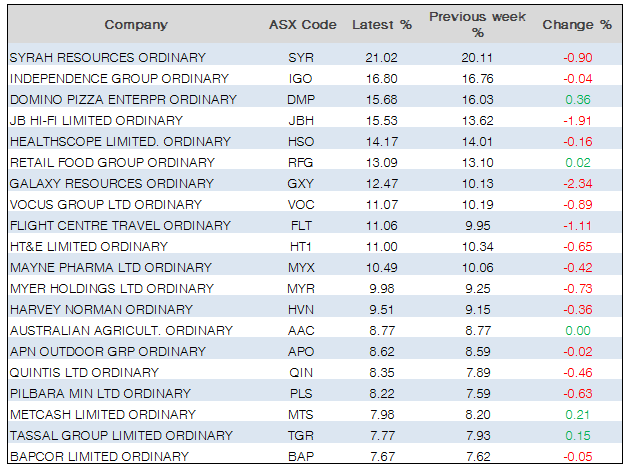Select DOMINO PIZZA ENTERPR ORDINARY company name

click(123, 99)
